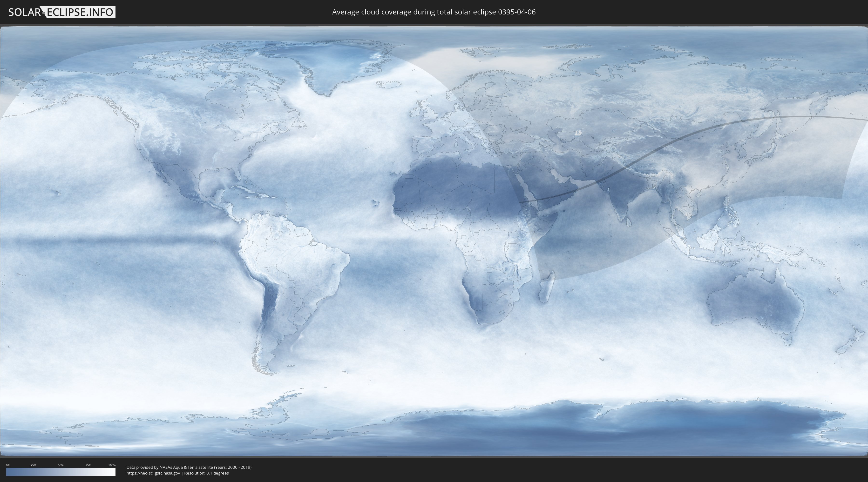This screenshot has width=868, height=482.
Task: Click the 0% legend label
Action: coord(8,465)
